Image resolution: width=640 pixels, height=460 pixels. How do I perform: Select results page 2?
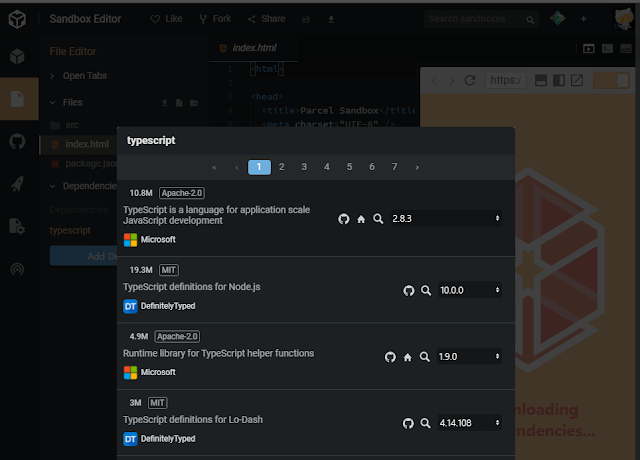pyautogui.click(x=282, y=167)
